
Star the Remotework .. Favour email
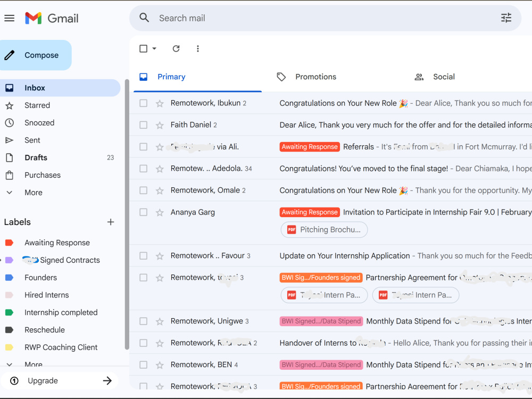(160, 256)
